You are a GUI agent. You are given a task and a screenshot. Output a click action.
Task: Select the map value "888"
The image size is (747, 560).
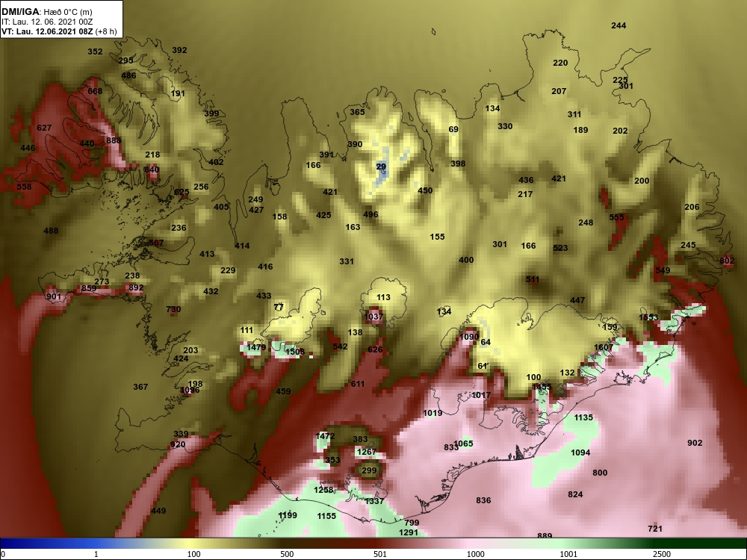click(114, 140)
